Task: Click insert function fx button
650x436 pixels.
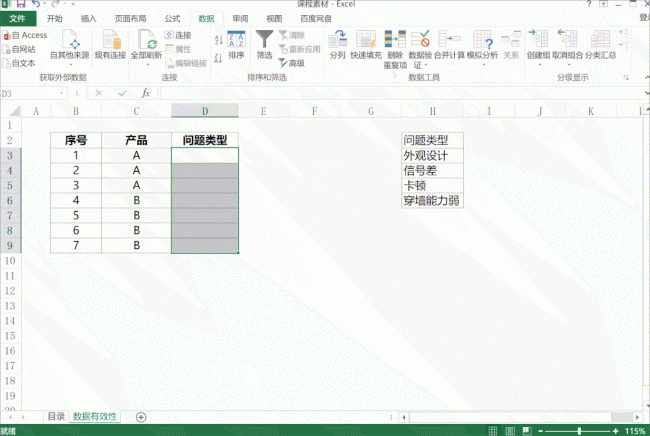Action: pos(146,93)
